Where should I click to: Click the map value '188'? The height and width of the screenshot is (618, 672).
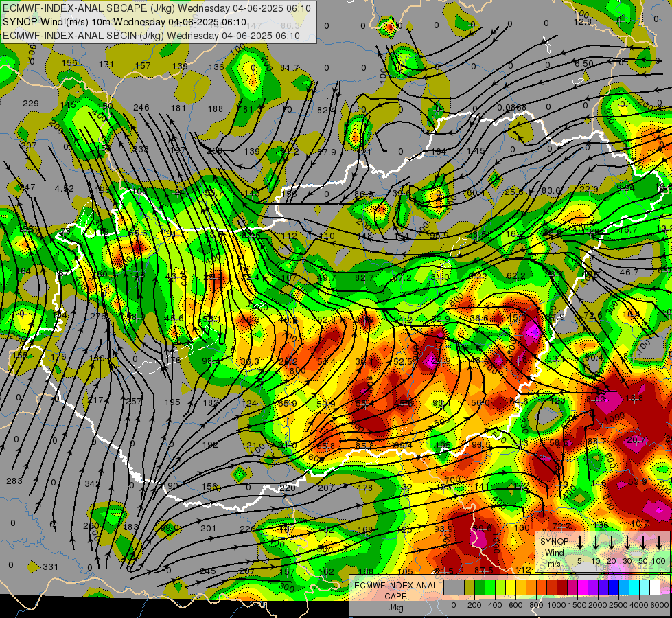[215, 109]
